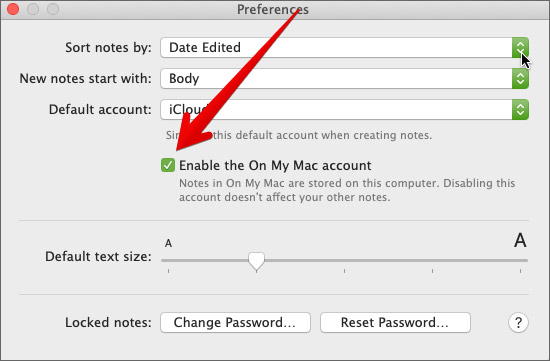Click the Default text size label
This screenshot has width=550, height=361.
(x=98, y=256)
